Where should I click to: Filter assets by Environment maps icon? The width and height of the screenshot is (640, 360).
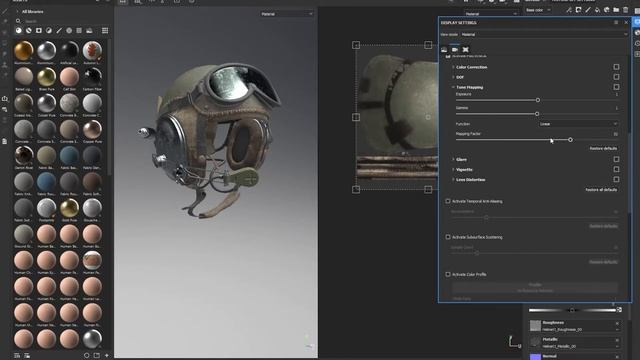click(89, 31)
